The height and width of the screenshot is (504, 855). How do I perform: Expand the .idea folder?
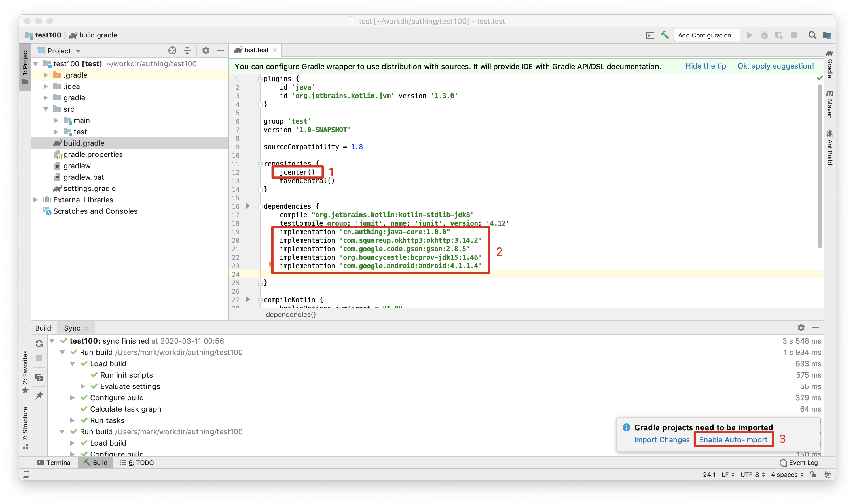(x=46, y=86)
